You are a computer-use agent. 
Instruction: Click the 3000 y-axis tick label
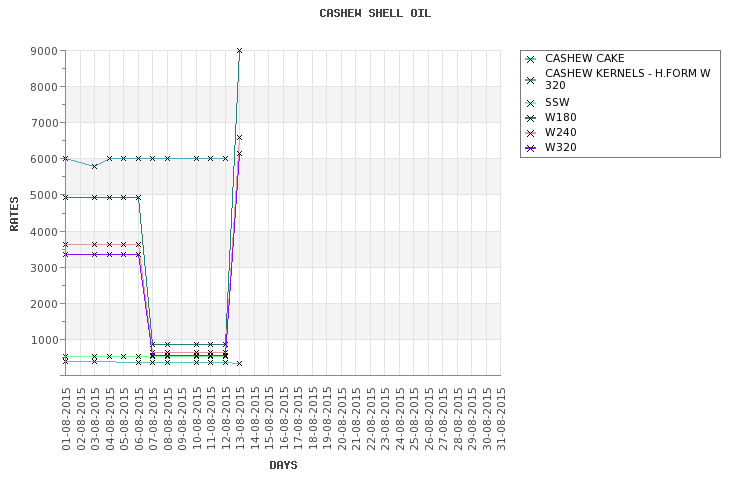coord(44,268)
